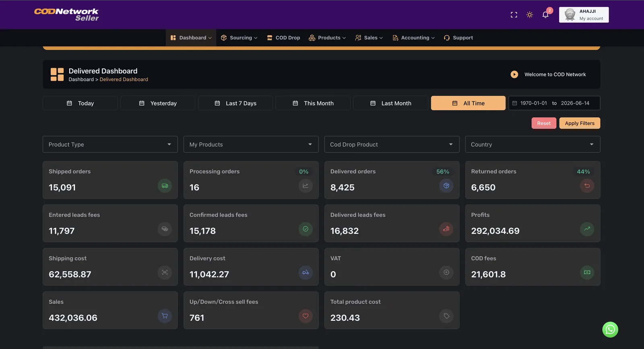644x349 pixels.
Task: Click the Apply Filters button
Action: click(580, 123)
